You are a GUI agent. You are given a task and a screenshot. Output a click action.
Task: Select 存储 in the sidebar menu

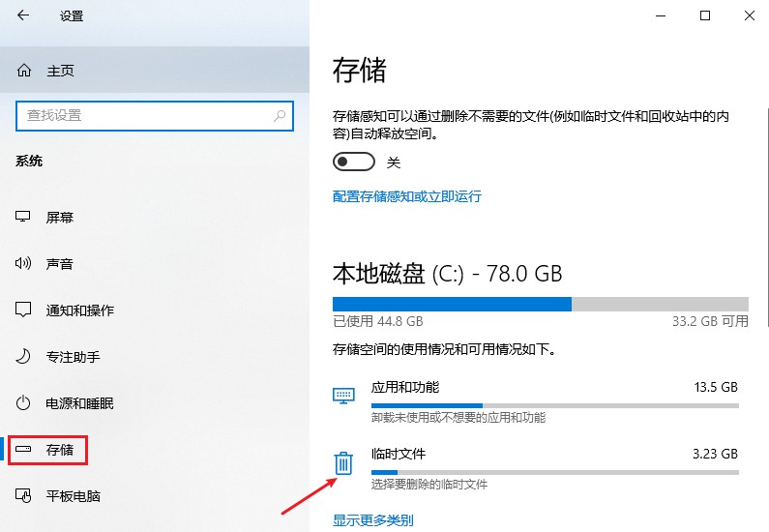[48, 450]
